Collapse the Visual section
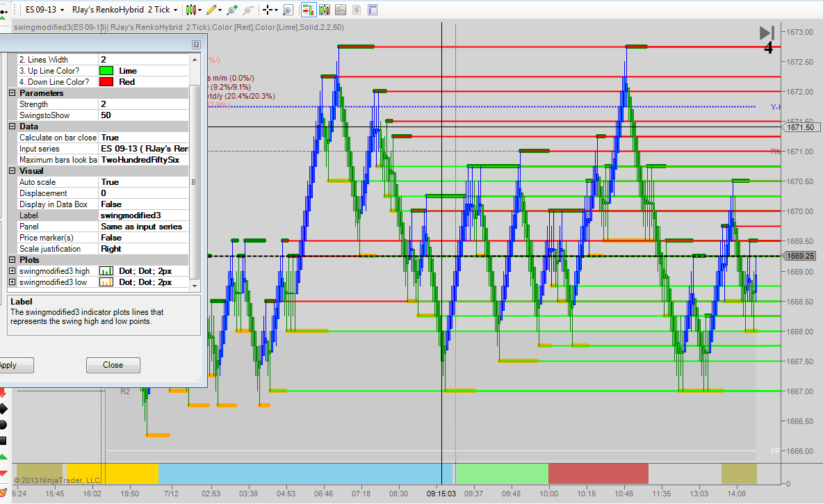 (12, 171)
